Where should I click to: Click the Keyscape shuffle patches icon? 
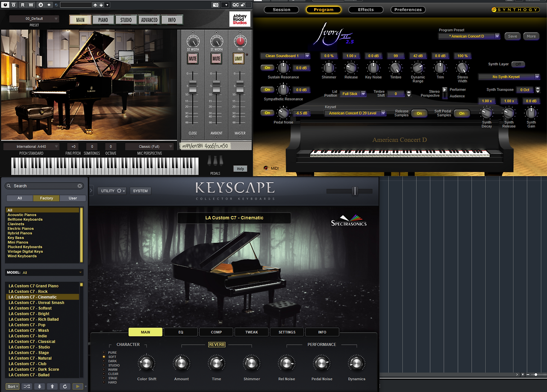pos(27,386)
